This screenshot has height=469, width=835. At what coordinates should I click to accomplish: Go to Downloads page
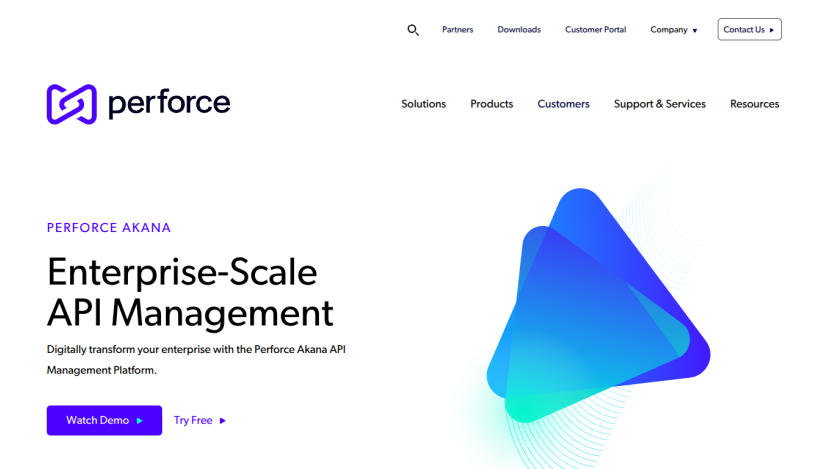[x=519, y=30]
